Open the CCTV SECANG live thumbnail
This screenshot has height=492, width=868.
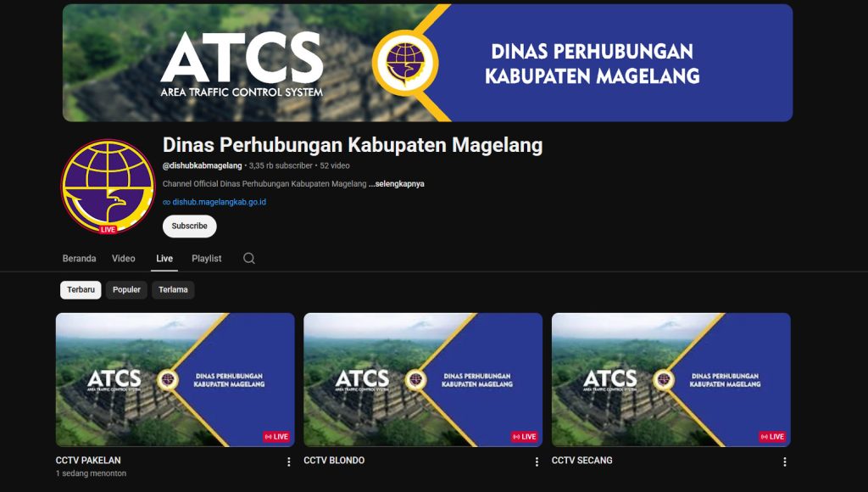[671, 380]
